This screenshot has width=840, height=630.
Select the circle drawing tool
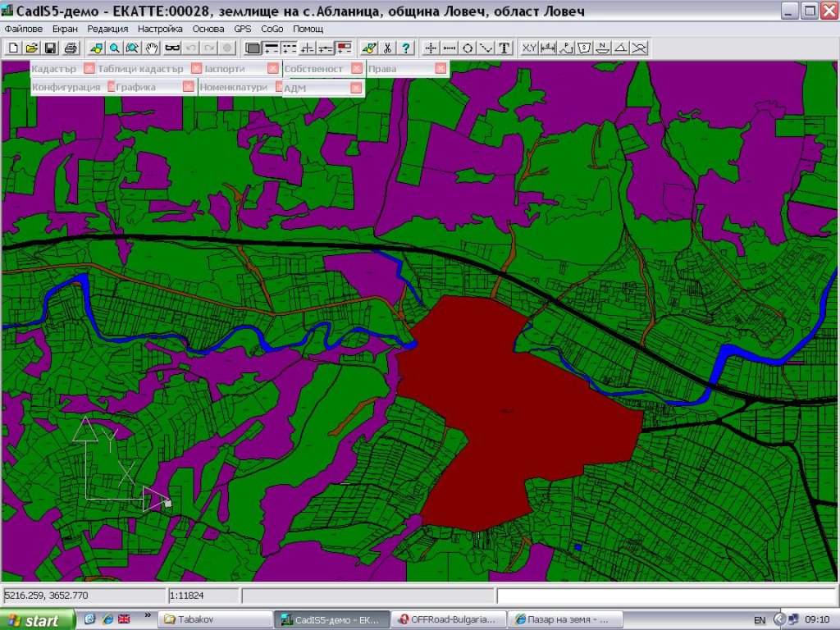[468, 48]
